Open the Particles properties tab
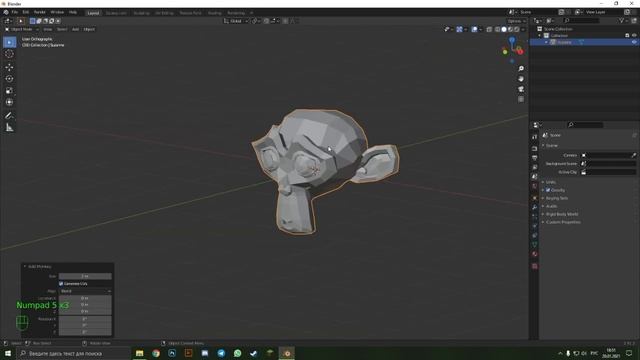This screenshot has width=640, height=360. point(535,217)
